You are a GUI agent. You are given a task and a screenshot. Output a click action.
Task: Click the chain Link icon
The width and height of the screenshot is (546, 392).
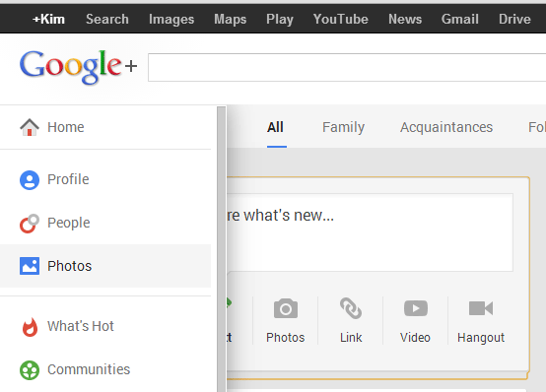(351, 308)
